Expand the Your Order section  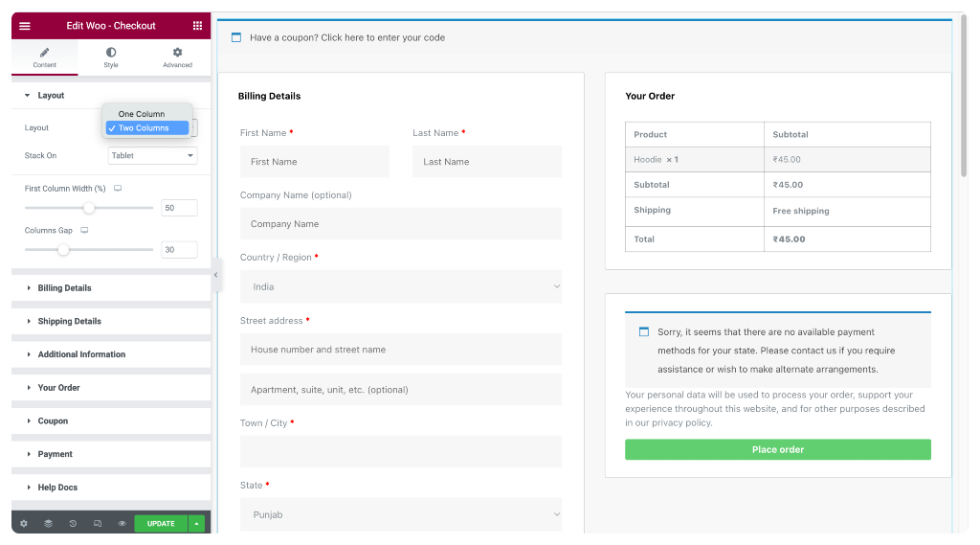(x=111, y=387)
